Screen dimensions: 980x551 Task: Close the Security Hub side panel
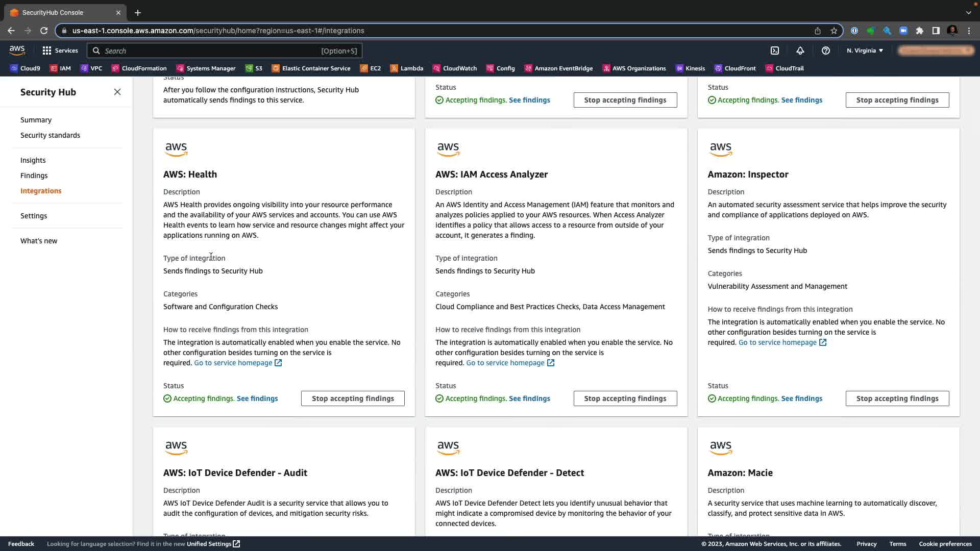[117, 92]
